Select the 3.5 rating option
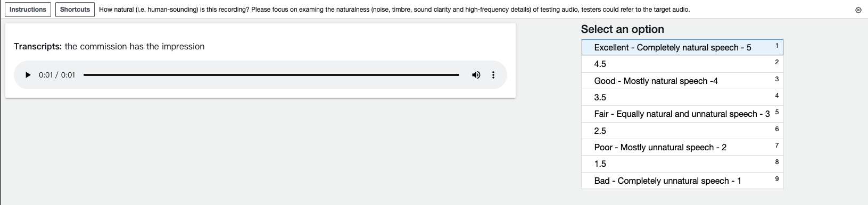The width and height of the screenshot is (868, 205). tap(682, 97)
